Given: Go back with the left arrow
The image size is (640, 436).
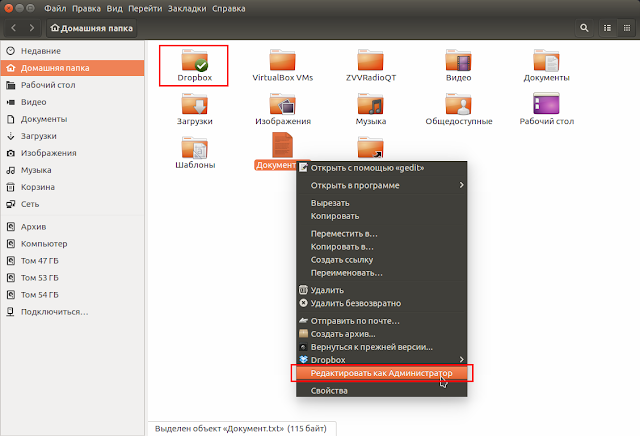Looking at the screenshot, I should [x=13, y=28].
